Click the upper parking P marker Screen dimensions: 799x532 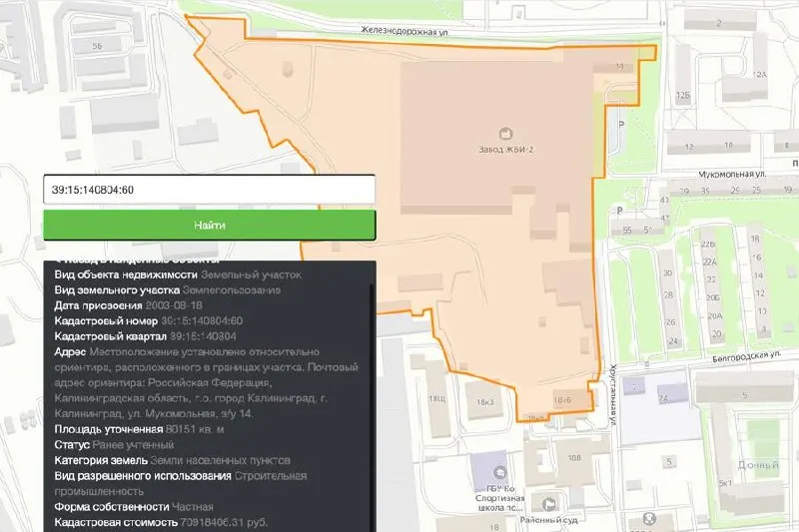click(621, 124)
